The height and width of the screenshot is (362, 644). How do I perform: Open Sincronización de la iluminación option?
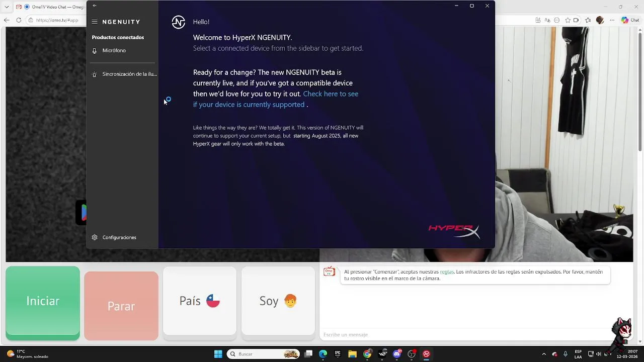123,74
